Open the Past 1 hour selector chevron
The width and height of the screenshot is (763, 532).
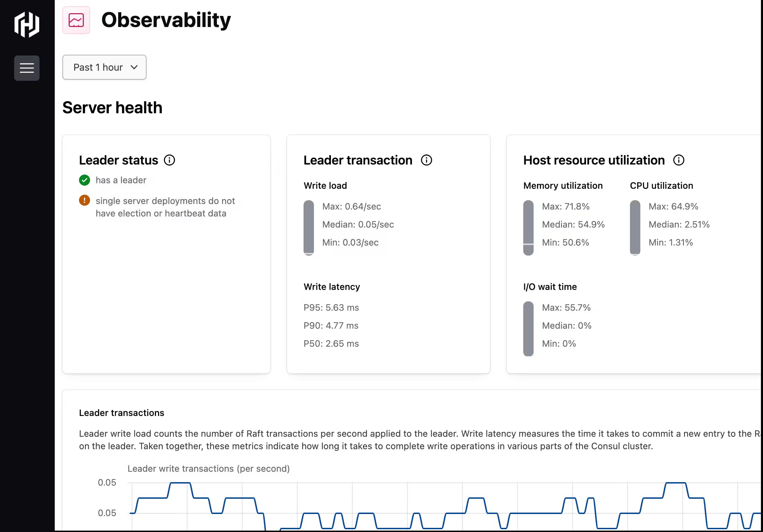pyautogui.click(x=133, y=67)
